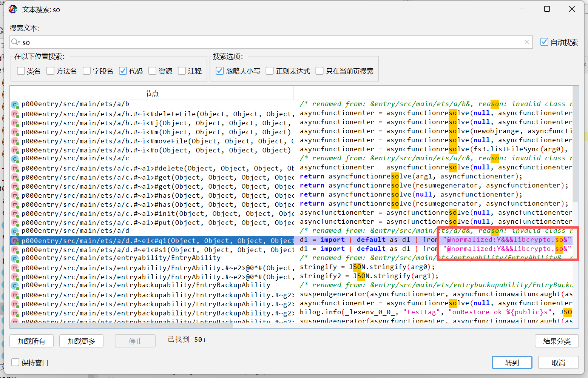Click the method icon beside d.#~e1<#s1 row
The width and height of the screenshot is (588, 378).
coord(15,250)
